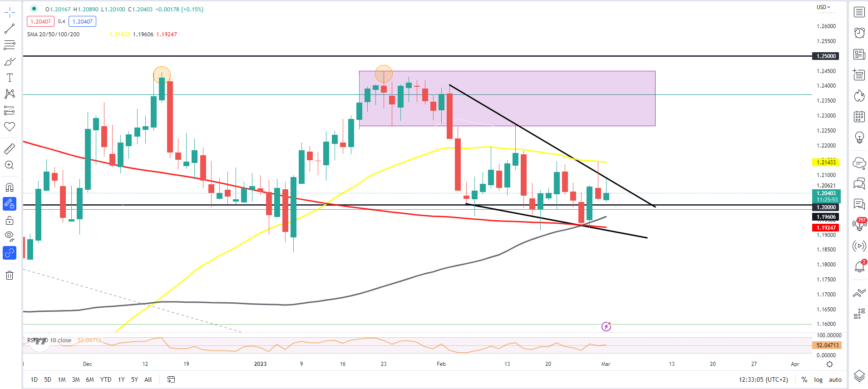Screen dimensions: 868x389
Task: Open the Streams broadcast panel
Action: [x=859, y=246]
